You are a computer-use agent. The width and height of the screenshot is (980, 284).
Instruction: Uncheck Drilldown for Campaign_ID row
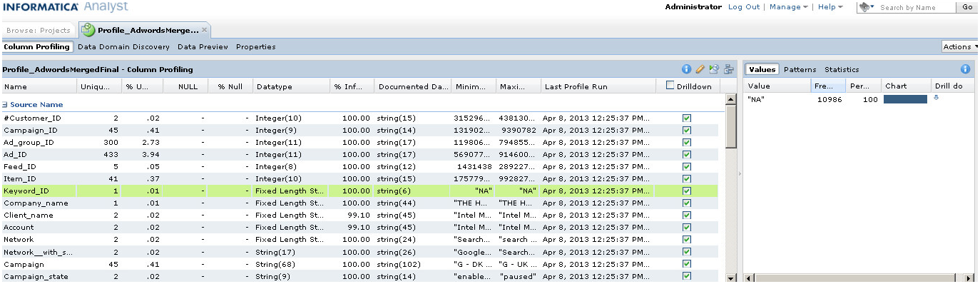point(687,130)
